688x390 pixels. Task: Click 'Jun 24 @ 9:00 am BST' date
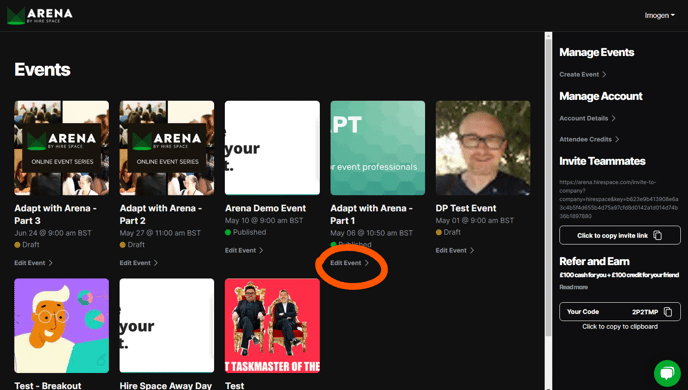tap(53, 233)
